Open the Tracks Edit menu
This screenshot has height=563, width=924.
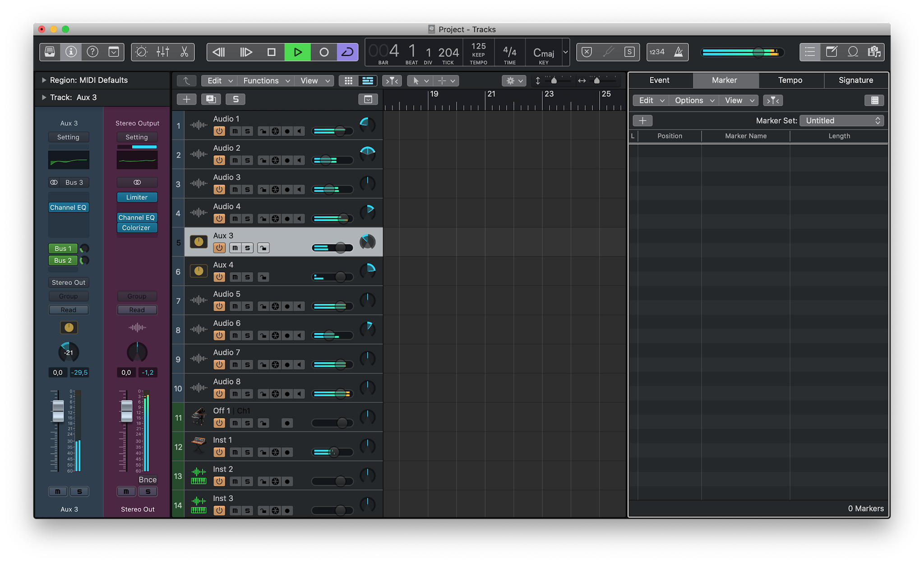219,81
